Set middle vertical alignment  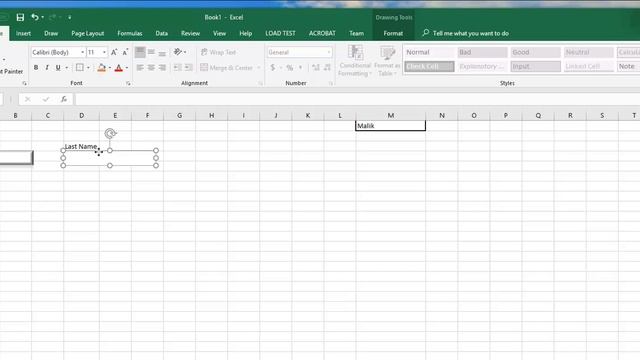coord(151,52)
